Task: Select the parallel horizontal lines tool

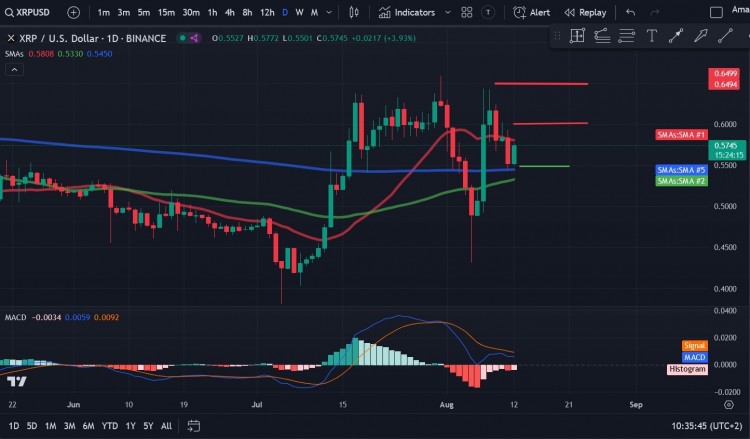Action: pos(627,36)
